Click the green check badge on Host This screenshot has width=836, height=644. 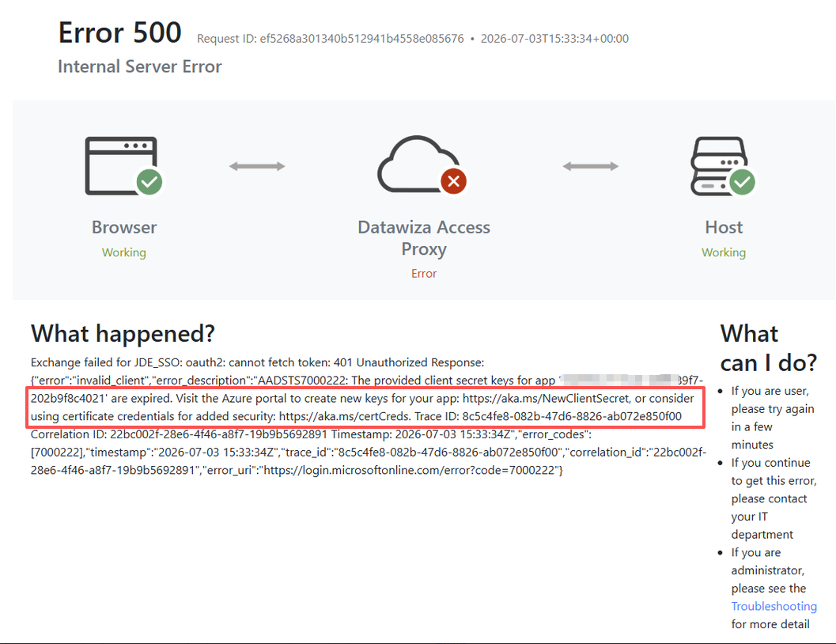[x=742, y=182]
